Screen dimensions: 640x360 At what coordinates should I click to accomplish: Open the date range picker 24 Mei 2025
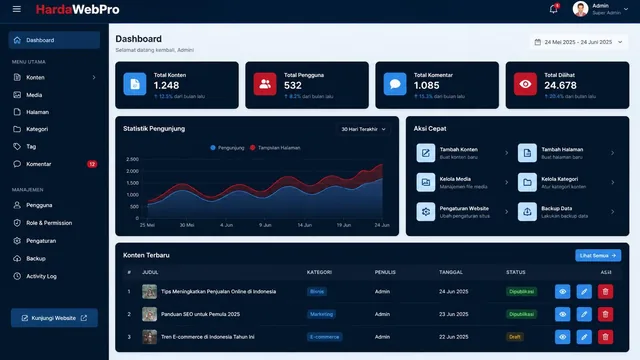(579, 42)
